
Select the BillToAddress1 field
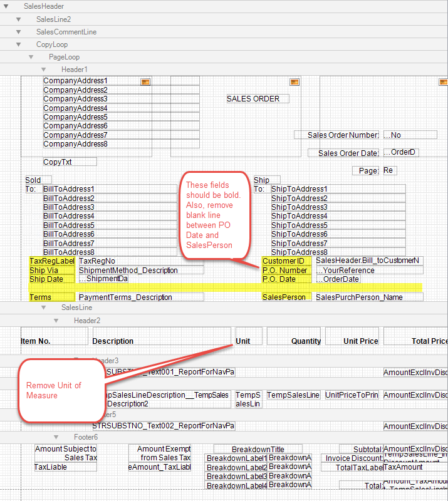[x=110, y=189]
